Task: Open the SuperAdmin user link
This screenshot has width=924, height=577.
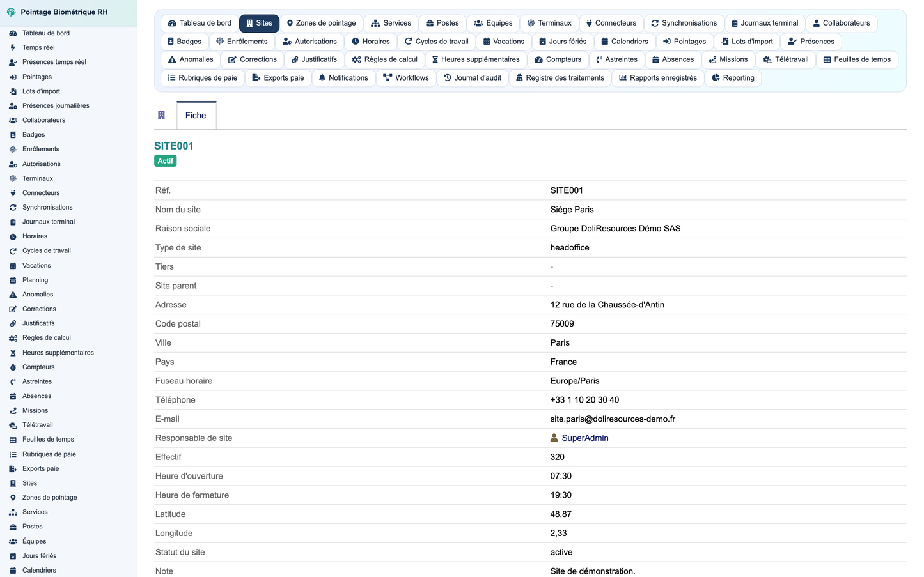Action: (x=585, y=438)
